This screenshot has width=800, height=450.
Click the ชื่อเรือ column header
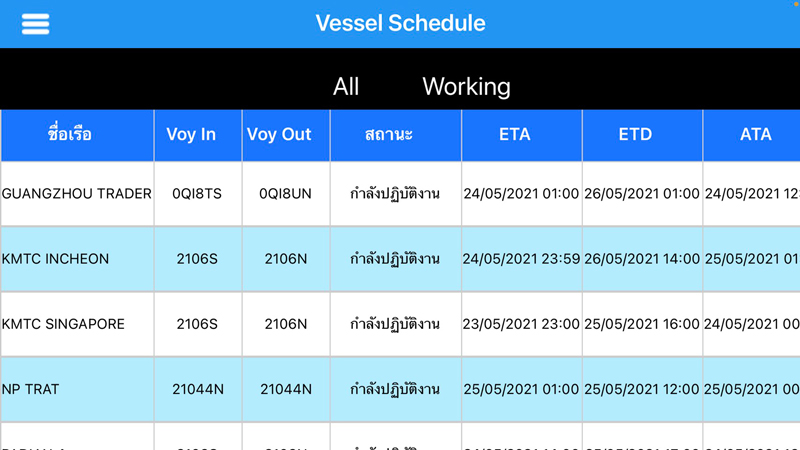click(70, 134)
